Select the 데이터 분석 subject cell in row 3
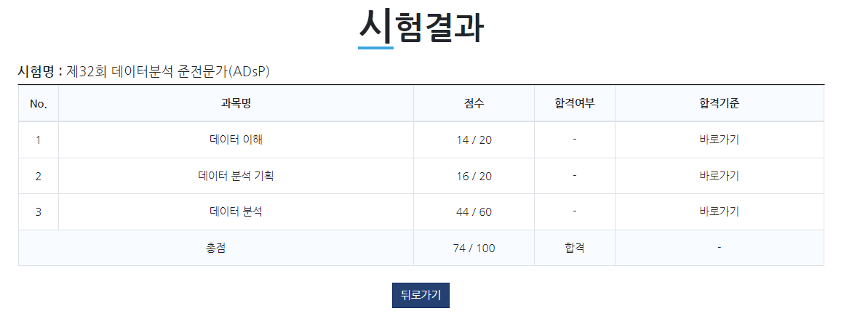The height and width of the screenshot is (335, 868). (x=236, y=211)
